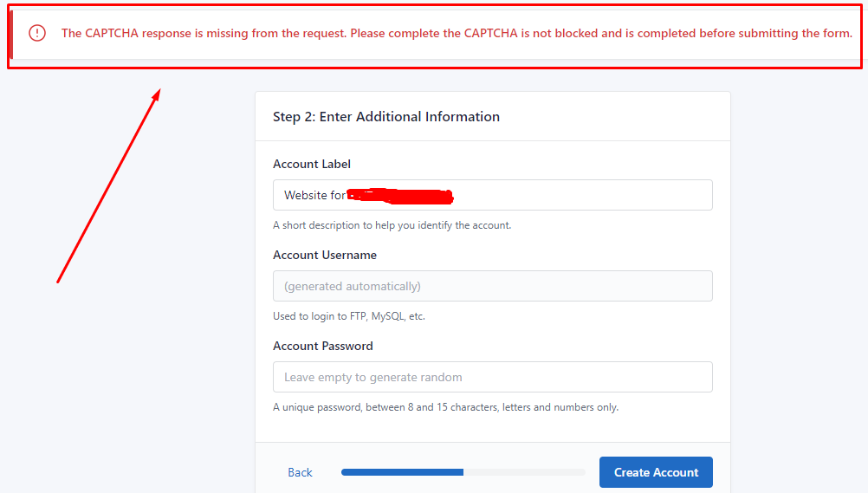Click the Account Username field label

tap(325, 255)
